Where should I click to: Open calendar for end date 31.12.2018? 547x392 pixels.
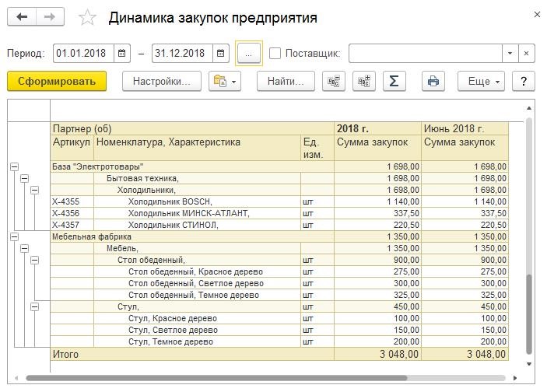click(x=220, y=54)
